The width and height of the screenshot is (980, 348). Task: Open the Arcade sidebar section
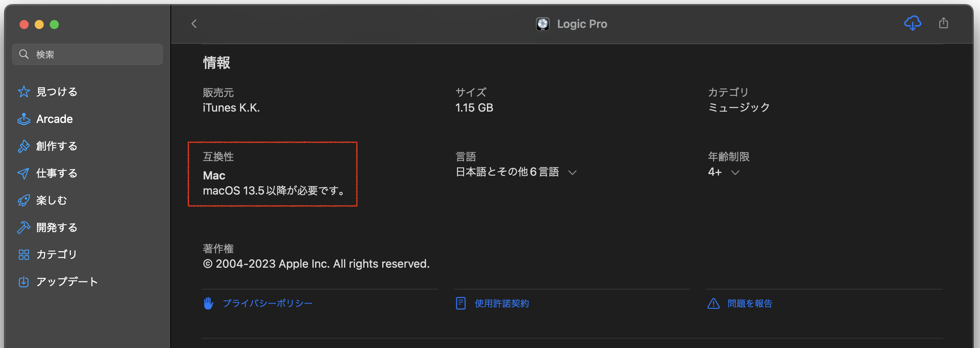coord(54,119)
